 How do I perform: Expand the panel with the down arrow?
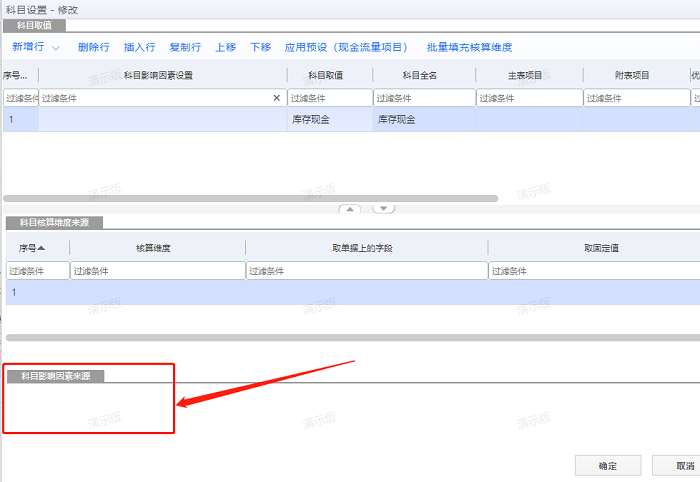[384, 208]
